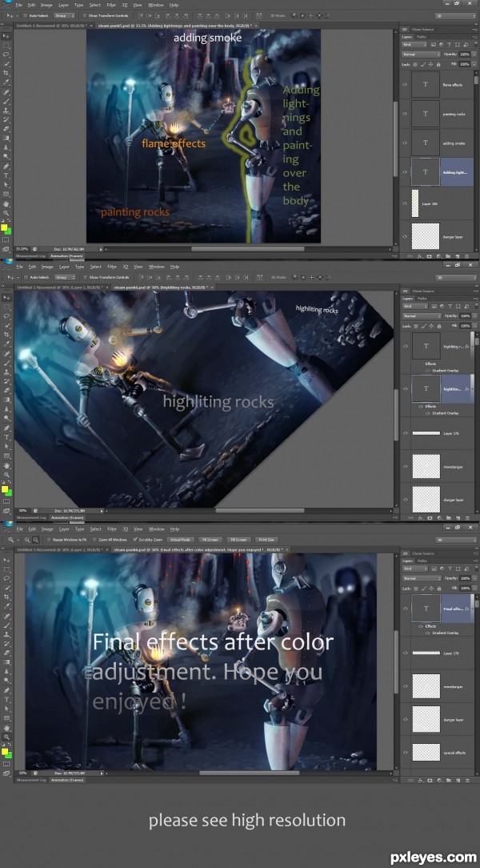Open the Image menu in highliting rocks window
Image resolution: width=480 pixels, height=868 pixels.
pyautogui.click(x=47, y=267)
